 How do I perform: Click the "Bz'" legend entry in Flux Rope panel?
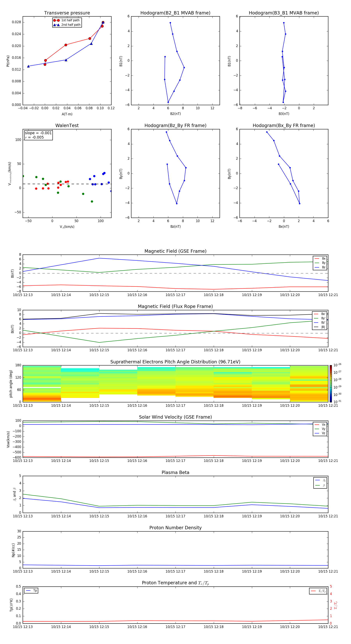pyautogui.click(x=320, y=323)
